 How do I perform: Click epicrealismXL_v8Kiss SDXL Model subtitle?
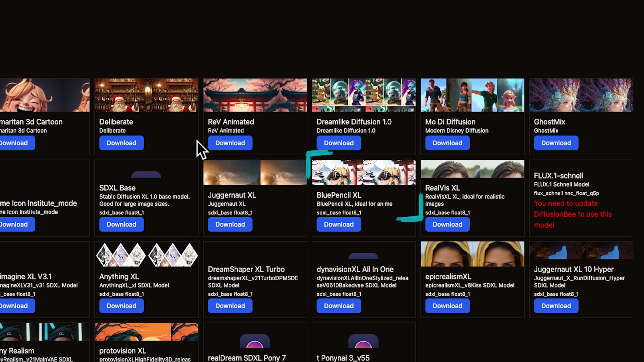click(470, 285)
